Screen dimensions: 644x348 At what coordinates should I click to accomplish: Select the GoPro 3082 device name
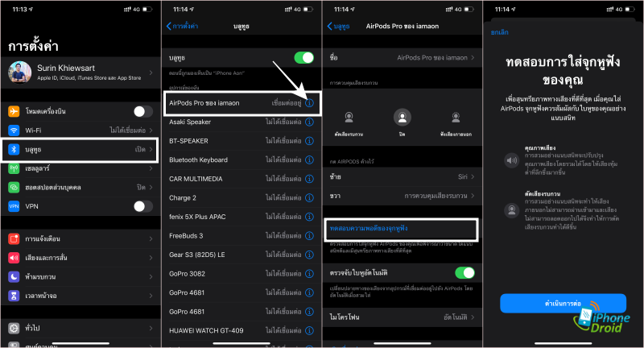187,274
